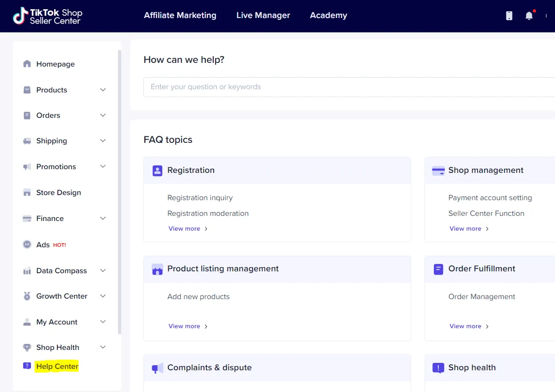Click the question or keywords search field
This screenshot has width=555, height=392.
tap(347, 87)
